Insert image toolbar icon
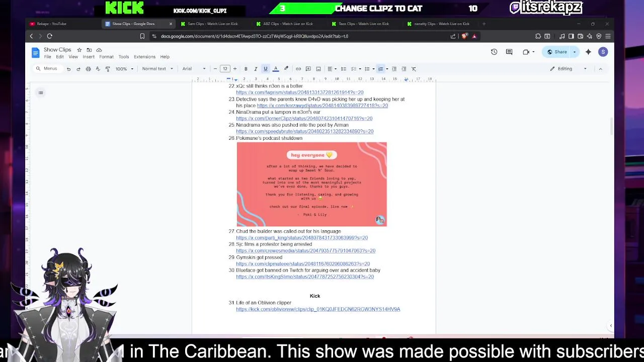The height and width of the screenshot is (362, 644). coord(318,69)
